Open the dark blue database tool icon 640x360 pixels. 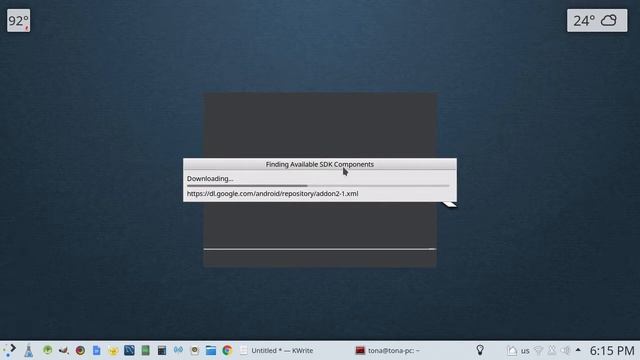click(129, 350)
